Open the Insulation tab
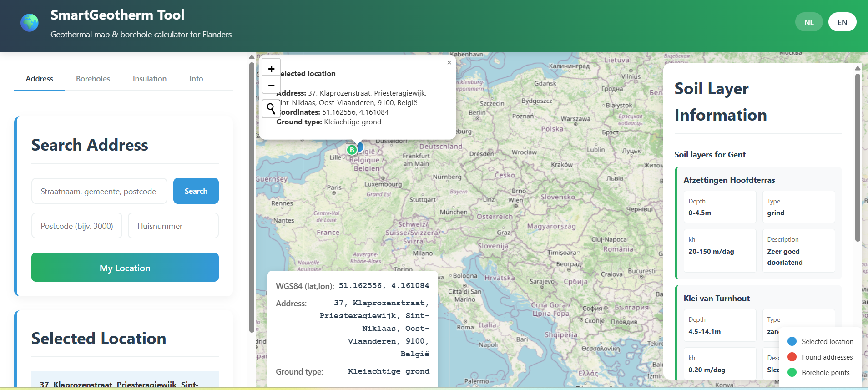The image size is (868, 390). (x=150, y=79)
